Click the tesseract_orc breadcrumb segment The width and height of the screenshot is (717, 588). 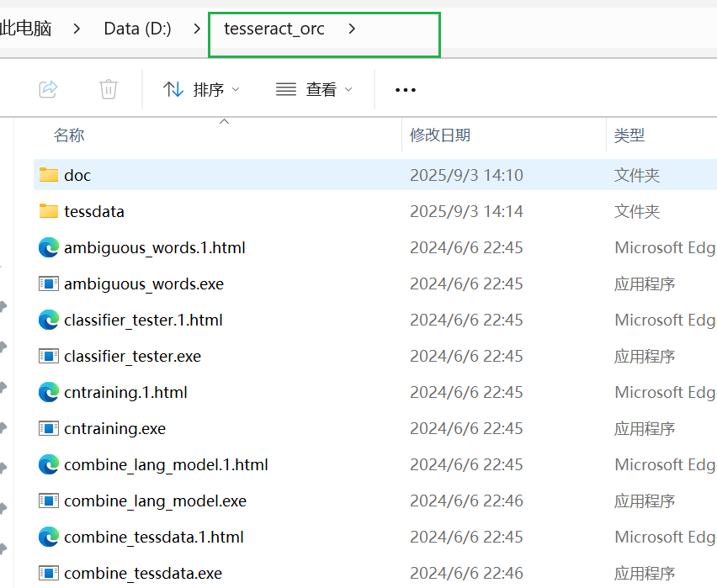[274, 29]
